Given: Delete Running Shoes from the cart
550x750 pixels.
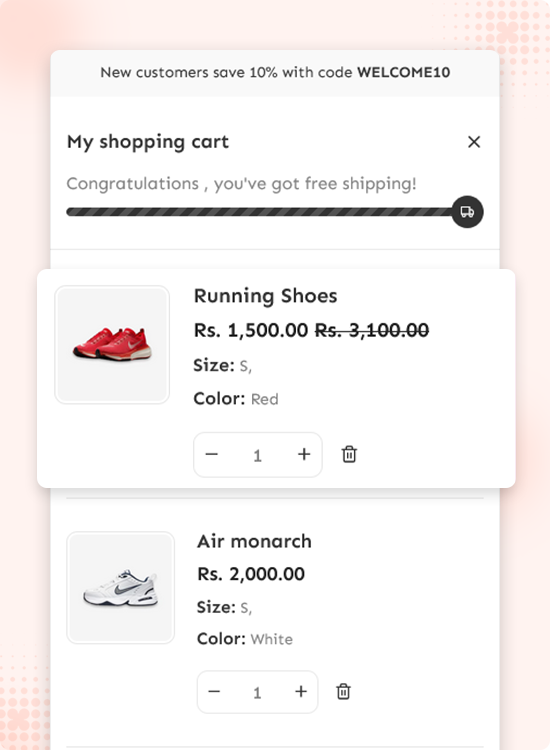Looking at the screenshot, I should pyautogui.click(x=349, y=454).
